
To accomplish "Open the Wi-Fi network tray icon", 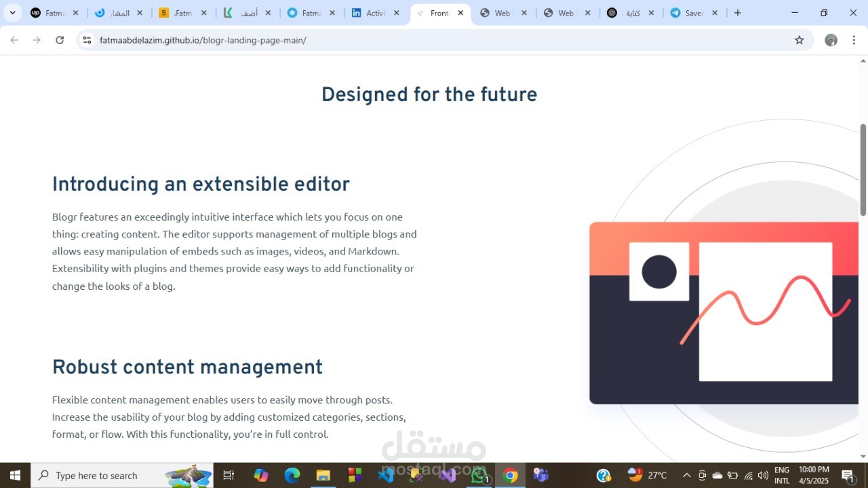I will coord(748,475).
